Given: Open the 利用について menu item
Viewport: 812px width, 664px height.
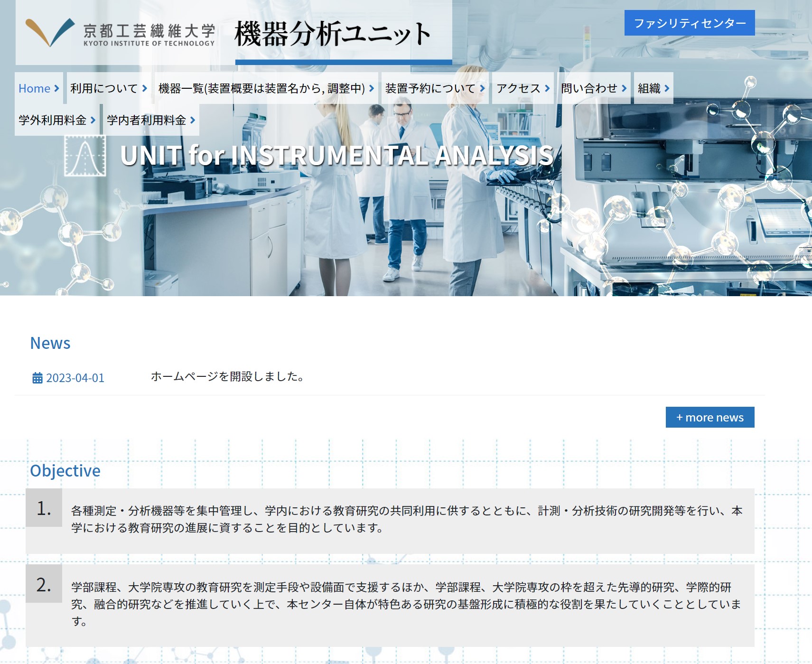Looking at the screenshot, I should tap(109, 88).
